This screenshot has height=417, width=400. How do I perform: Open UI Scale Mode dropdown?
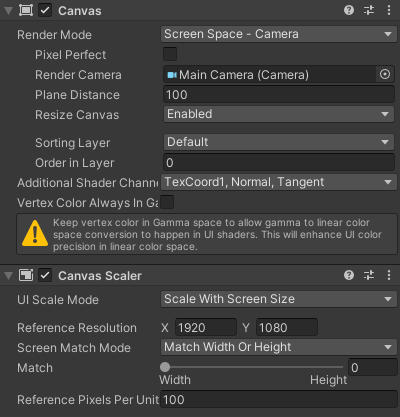click(279, 299)
